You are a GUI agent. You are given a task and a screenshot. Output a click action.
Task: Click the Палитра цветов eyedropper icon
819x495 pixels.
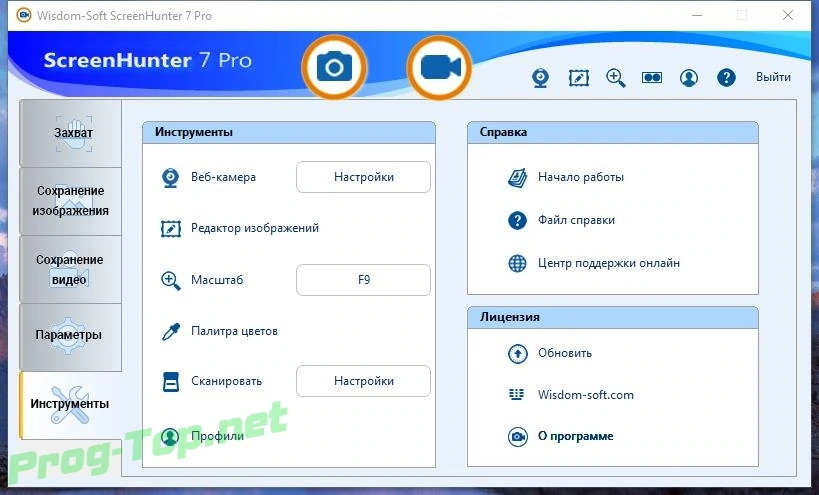tap(171, 332)
